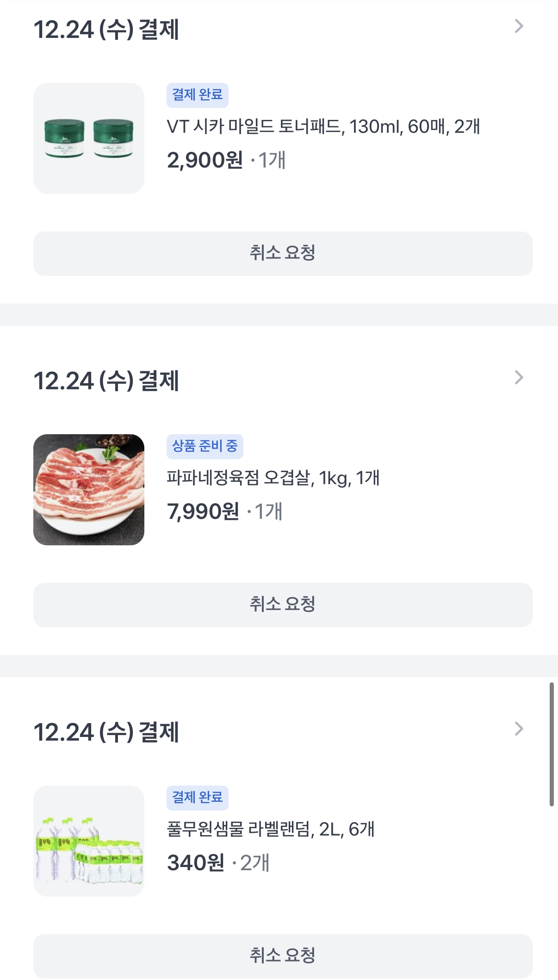Open the pork belly product thumbnail
The width and height of the screenshot is (558, 980).
tap(89, 490)
